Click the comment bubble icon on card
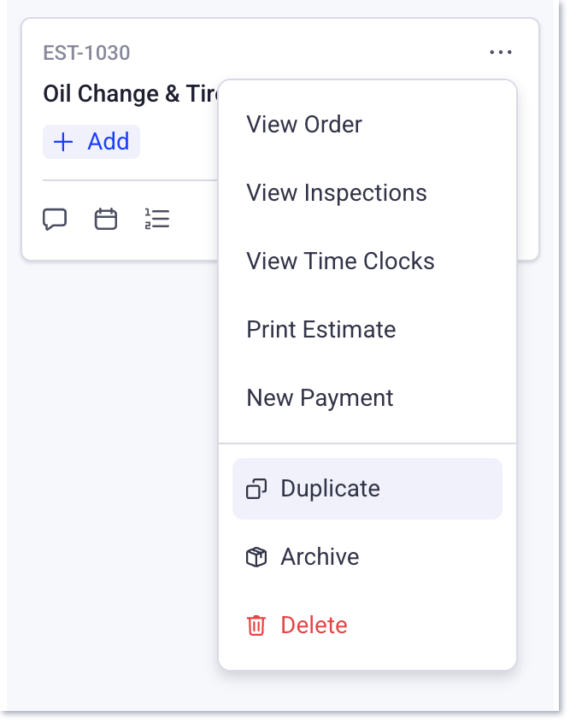Screen dimensions: 576x728 point(55,219)
